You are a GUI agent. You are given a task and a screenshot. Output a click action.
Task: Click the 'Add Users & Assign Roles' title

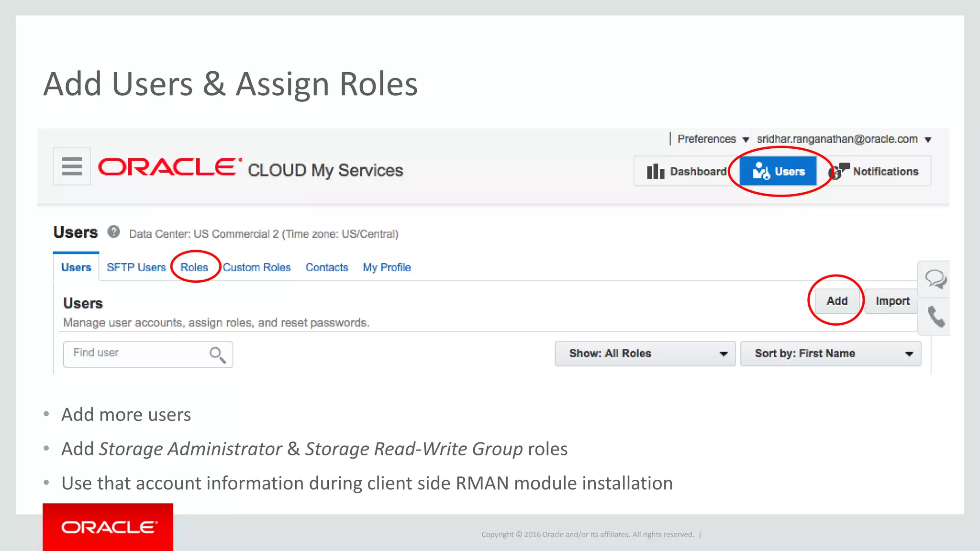coord(231,84)
